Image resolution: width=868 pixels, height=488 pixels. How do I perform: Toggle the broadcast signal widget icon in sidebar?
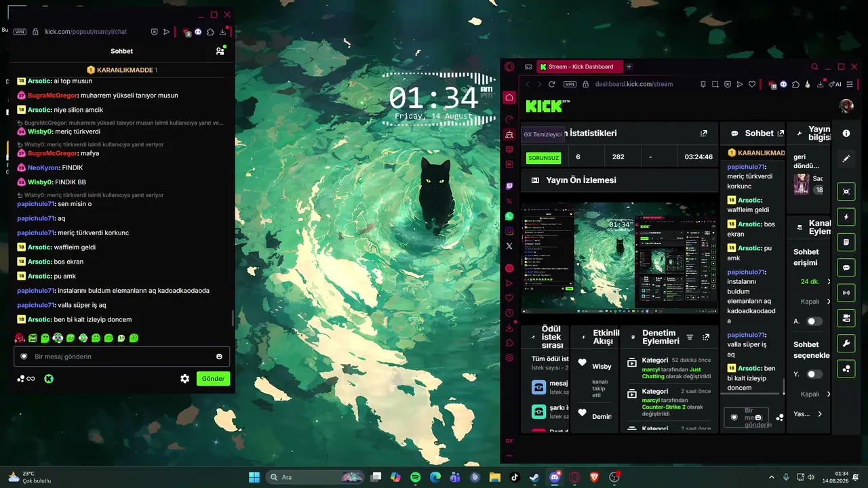tap(846, 293)
